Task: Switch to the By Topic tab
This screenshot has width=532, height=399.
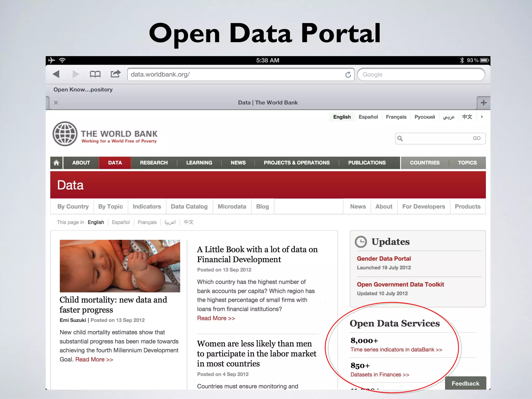Action: (110, 207)
